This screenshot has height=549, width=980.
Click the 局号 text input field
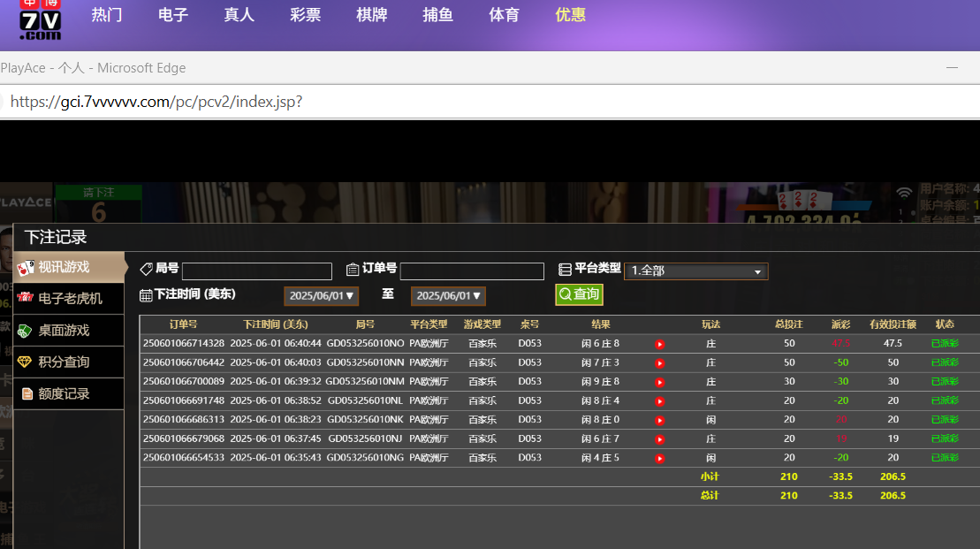click(256, 271)
